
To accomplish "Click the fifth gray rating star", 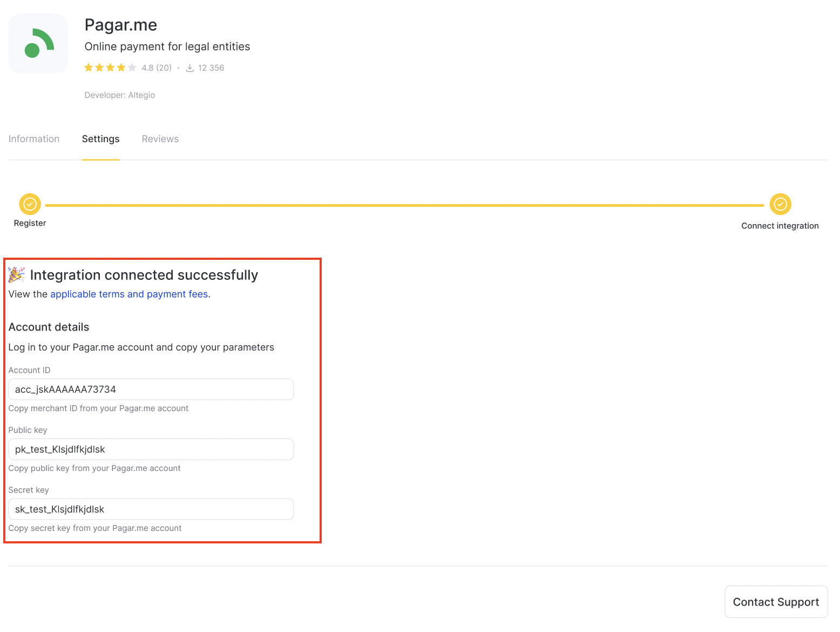I will tap(132, 68).
